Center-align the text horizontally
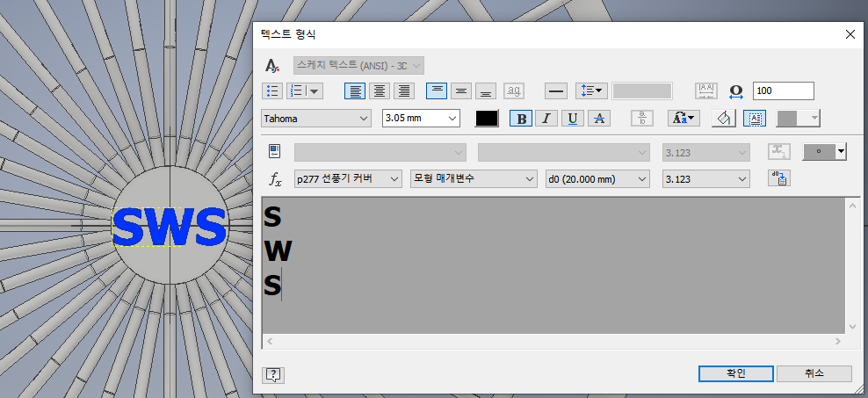The width and height of the screenshot is (868, 398). point(380,90)
